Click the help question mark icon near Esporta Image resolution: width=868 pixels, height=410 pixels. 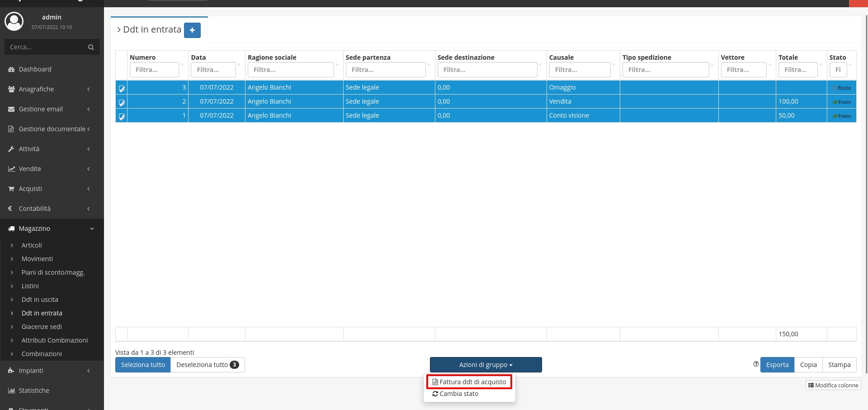point(756,364)
